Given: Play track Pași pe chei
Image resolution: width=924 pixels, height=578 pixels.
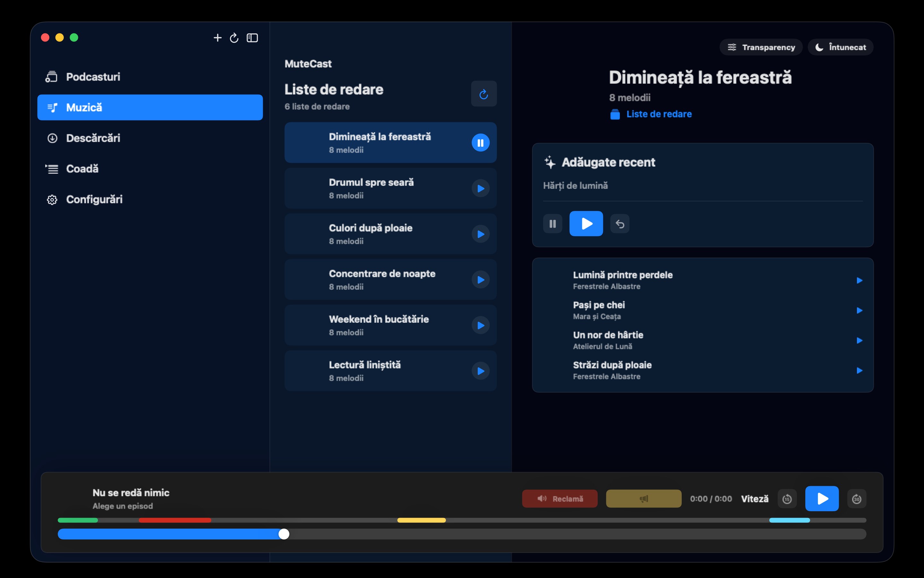Looking at the screenshot, I should pos(859,311).
